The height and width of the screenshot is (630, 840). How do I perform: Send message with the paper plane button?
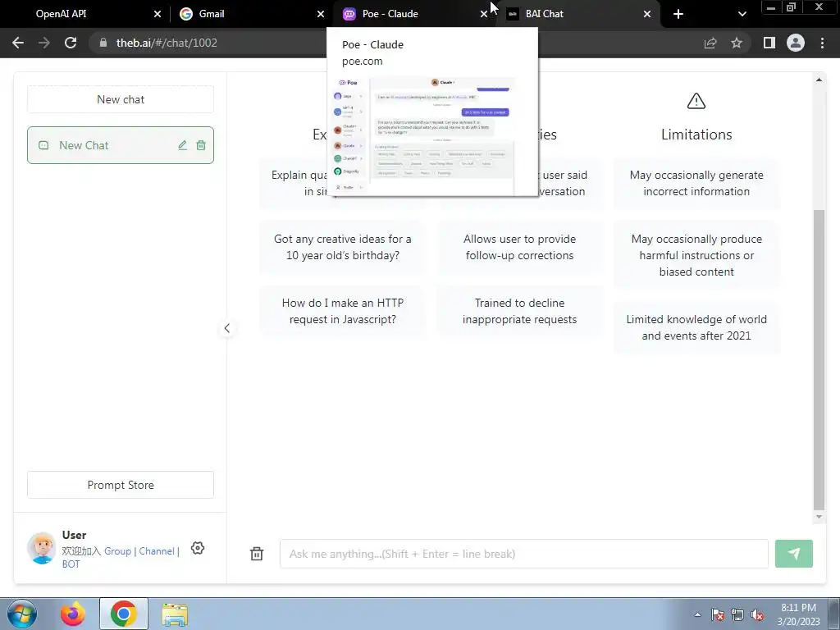(794, 554)
